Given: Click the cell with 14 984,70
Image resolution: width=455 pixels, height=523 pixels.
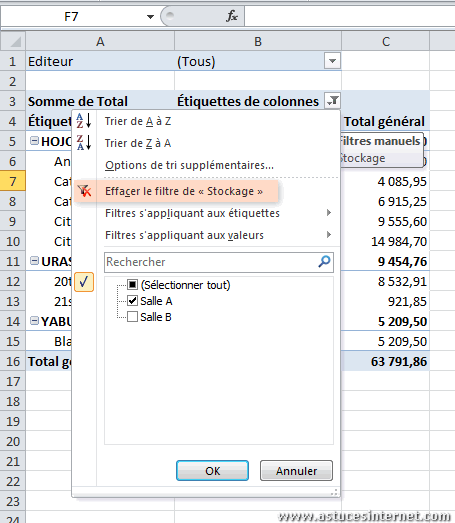Looking at the screenshot, I should [386, 241].
